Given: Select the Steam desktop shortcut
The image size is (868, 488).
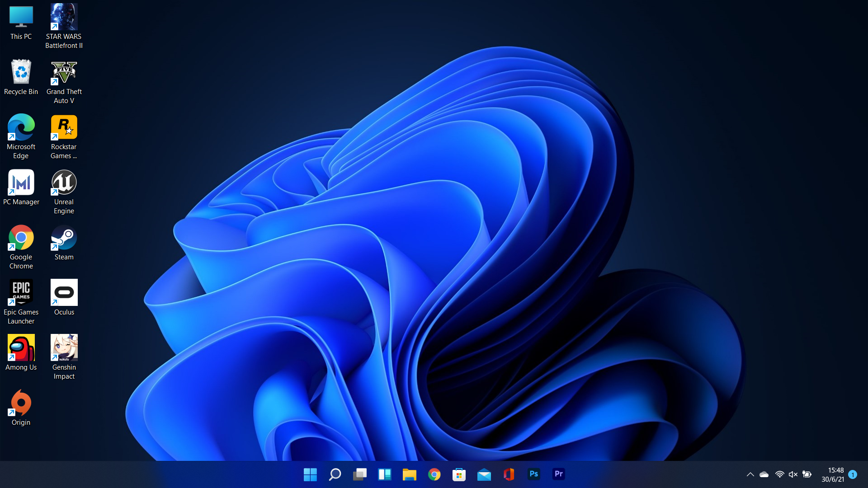Looking at the screenshot, I should pos(64,243).
